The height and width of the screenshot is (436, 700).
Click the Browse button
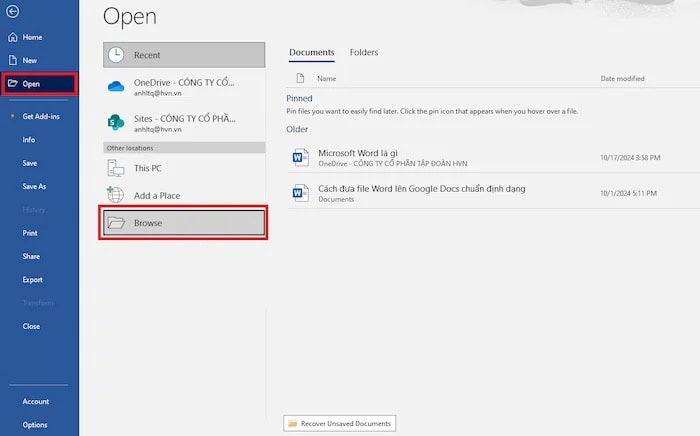coord(184,223)
